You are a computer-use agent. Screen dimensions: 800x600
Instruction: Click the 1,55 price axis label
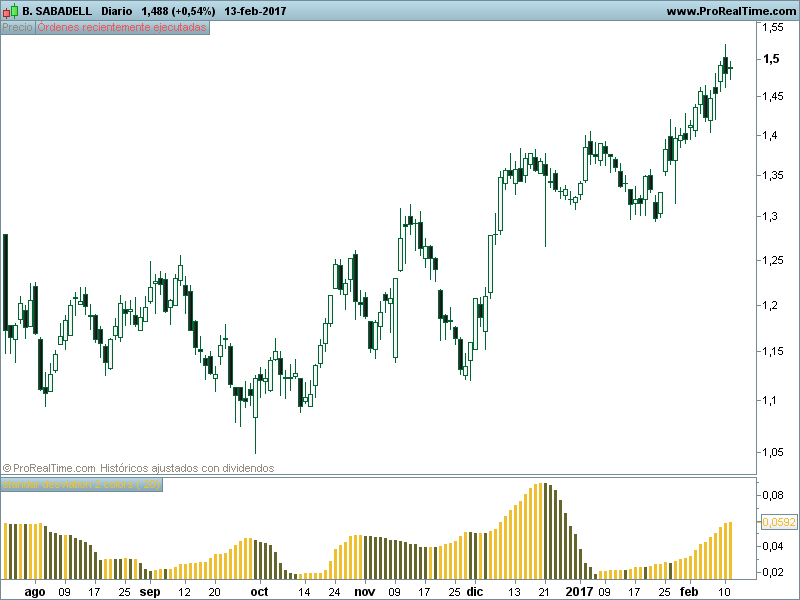pos(772,28)
